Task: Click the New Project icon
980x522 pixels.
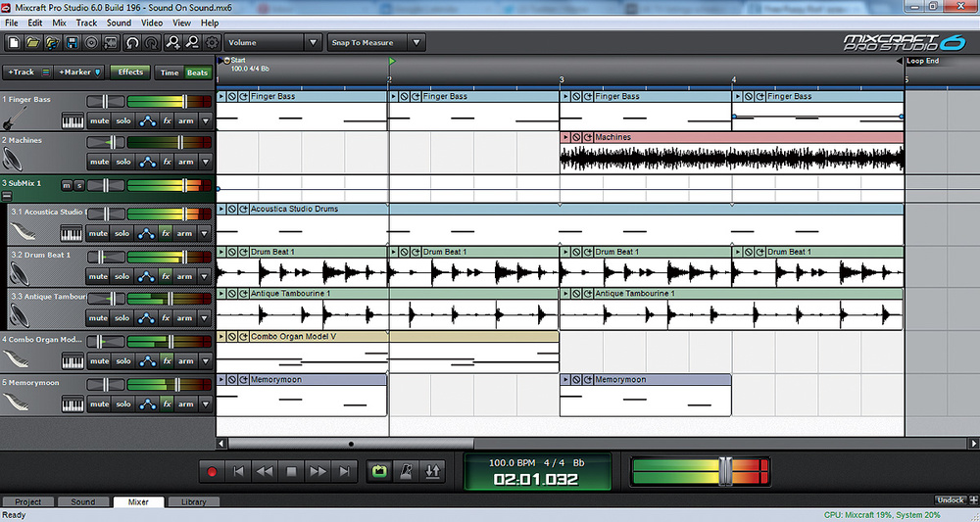Action: point(13,42)
